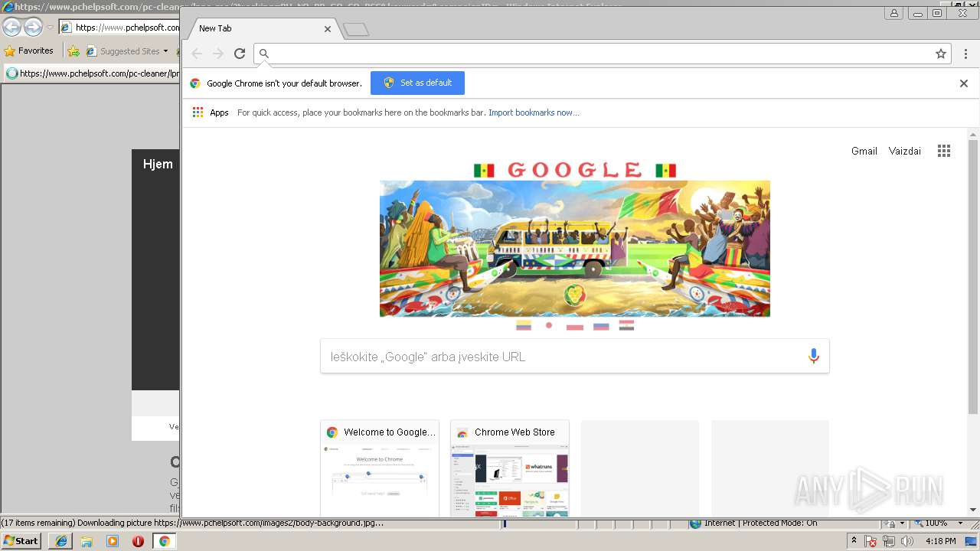Open Chrome's three-dot menu
This screenshot has height=551, width=980.
pos(965,54)
